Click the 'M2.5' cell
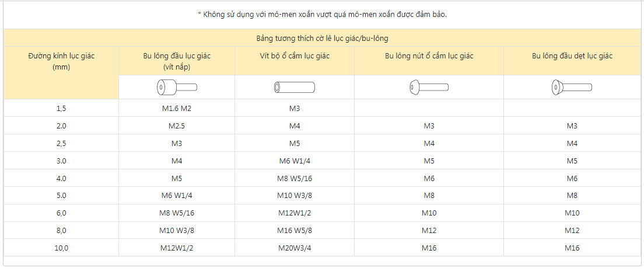The width and height of the screenshot is (644, 271). click(x=177, y=126)
